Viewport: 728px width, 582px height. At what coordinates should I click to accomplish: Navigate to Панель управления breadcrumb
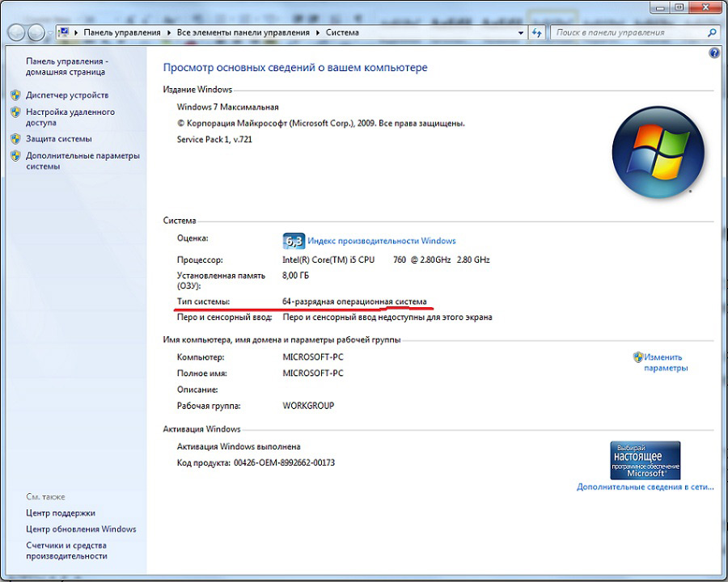(122, 32)
